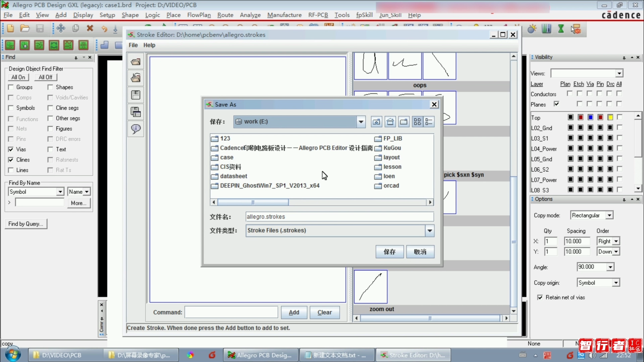644x362 pixels.
Task: Expand the save location work (E:) dropdown
Action: [x=361, y=122]
